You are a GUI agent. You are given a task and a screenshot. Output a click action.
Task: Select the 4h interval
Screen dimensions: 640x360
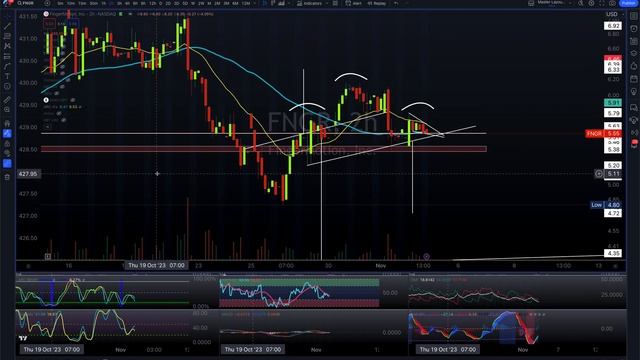(x=127, y=3)
